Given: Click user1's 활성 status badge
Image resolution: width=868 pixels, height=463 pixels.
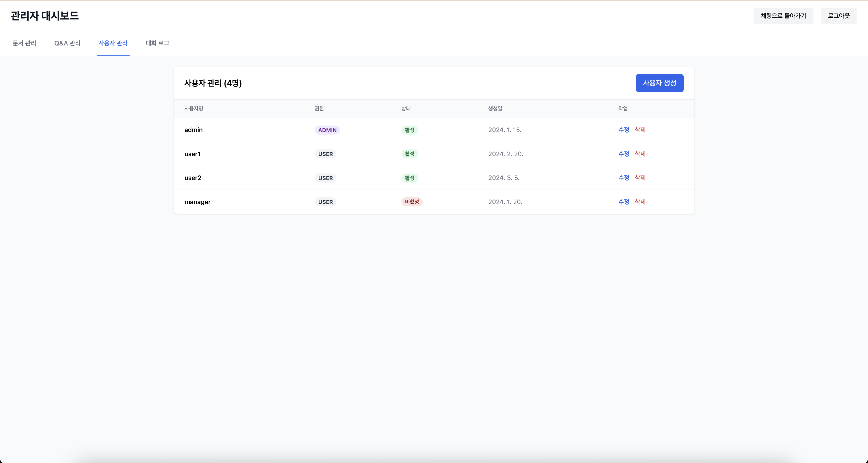Looking at the screenshot, I should tap(409, 154).
